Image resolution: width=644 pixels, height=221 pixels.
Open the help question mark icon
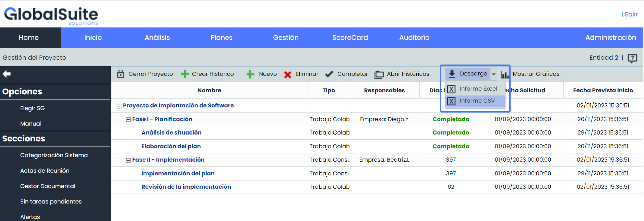[632, 58]
